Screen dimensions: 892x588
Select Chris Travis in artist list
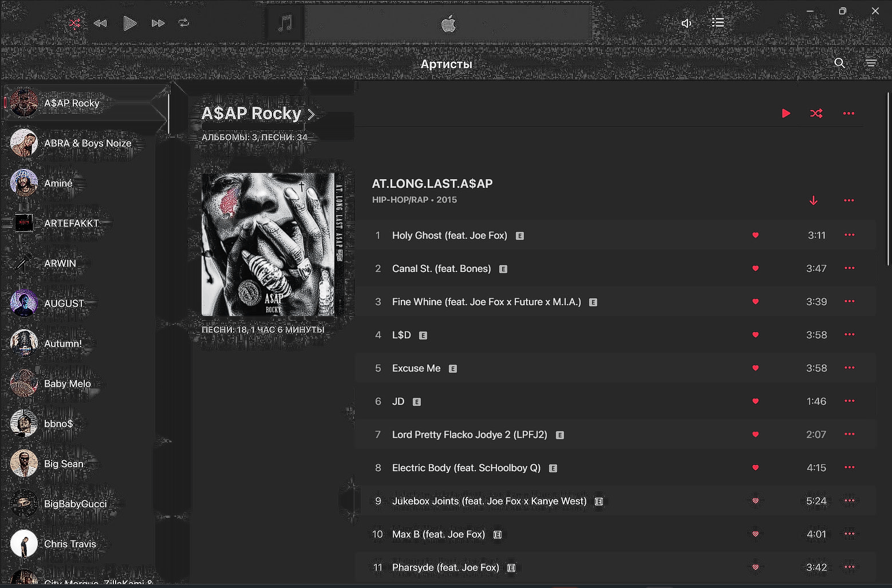(x=85, y=544)
